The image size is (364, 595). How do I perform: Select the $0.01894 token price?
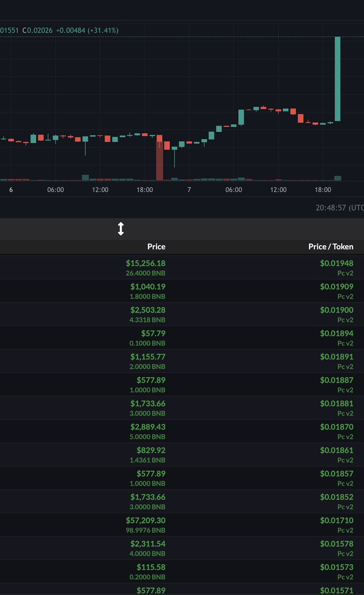337,333
